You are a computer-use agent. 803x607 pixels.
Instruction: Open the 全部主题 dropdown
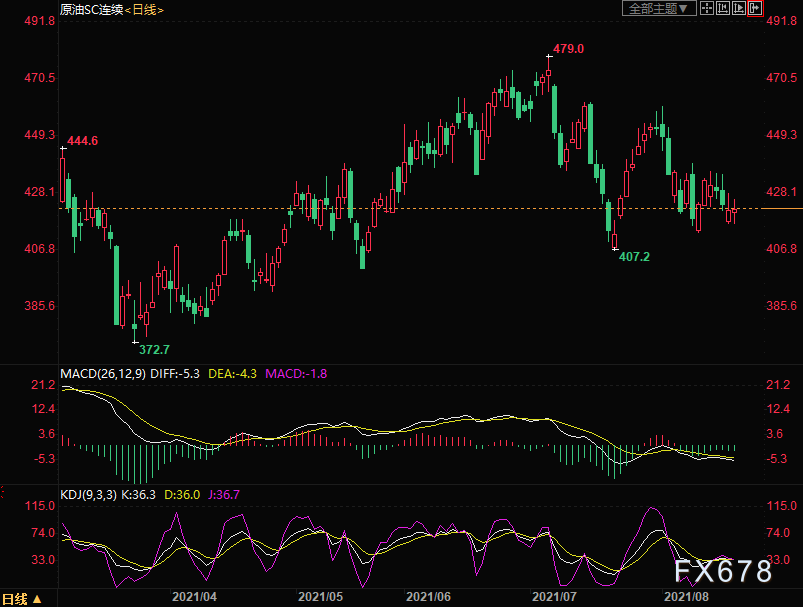tap(659, 8)
